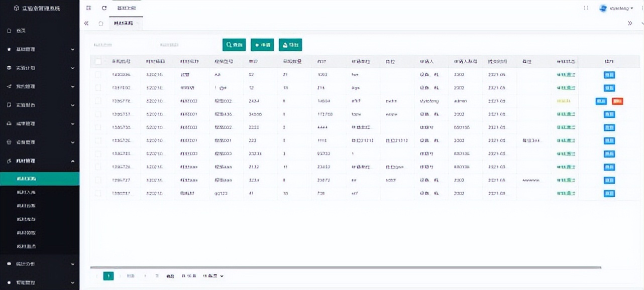644x290 pixels.
Task: Click the cube logo beside the system title
Action: (x=16, y=9)
